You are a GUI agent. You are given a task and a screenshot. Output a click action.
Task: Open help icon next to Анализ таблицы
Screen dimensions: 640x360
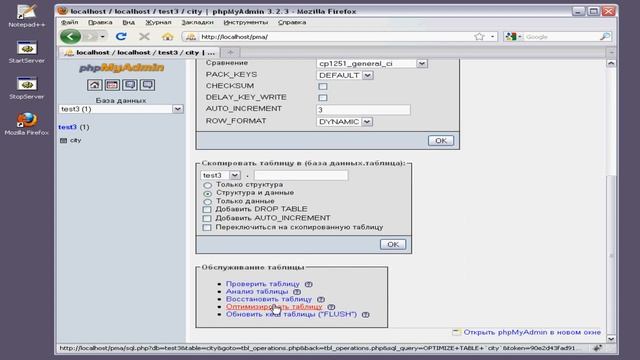coord(297,292)
